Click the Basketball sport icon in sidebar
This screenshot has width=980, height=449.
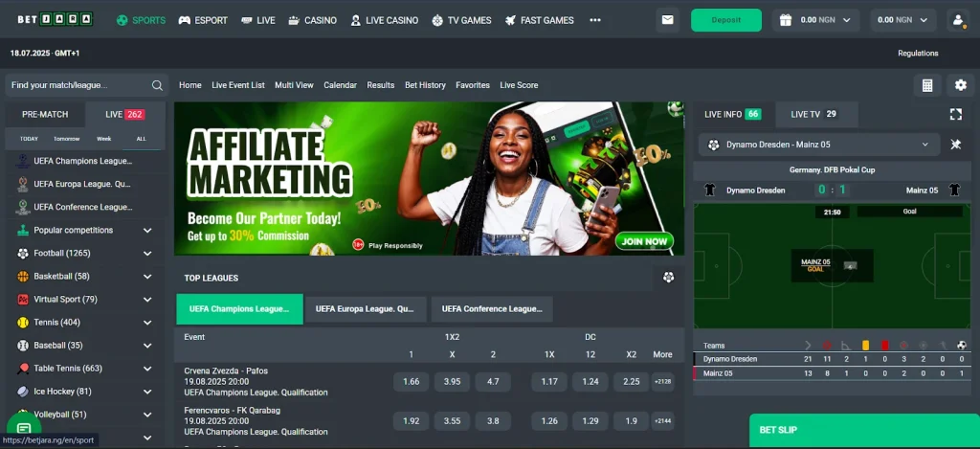[23, 277]
